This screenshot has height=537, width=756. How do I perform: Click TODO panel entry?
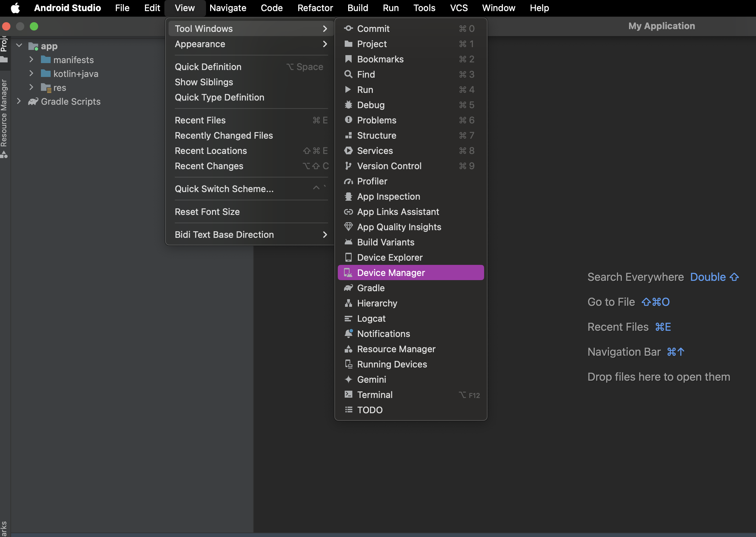[370, 410]
